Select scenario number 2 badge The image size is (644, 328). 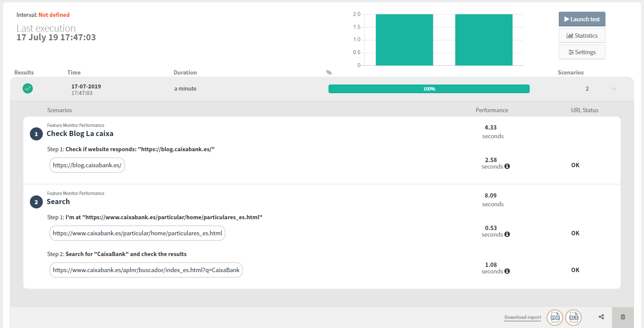click(36, 202)
